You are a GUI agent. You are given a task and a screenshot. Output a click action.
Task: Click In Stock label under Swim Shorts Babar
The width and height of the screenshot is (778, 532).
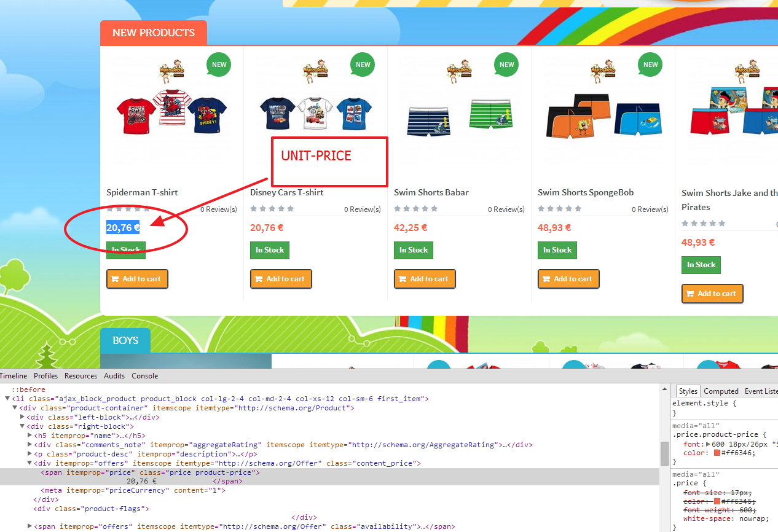pyautogui.click(x=414, y=250)
